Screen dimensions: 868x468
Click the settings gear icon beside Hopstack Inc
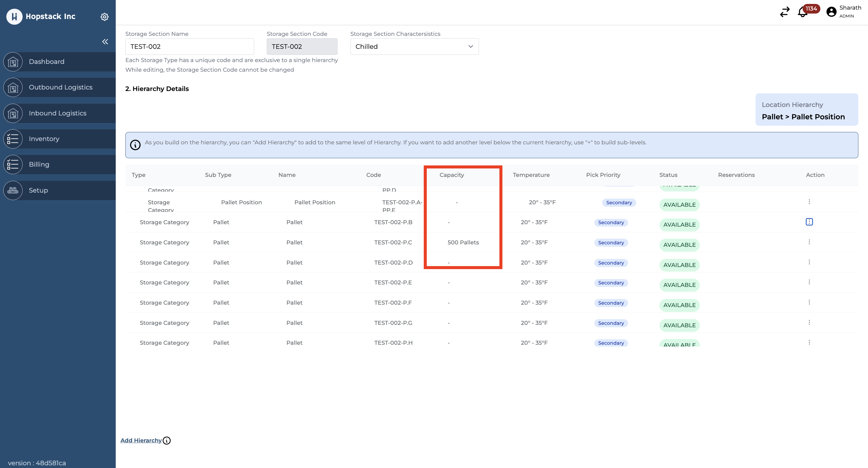(105, 17)
